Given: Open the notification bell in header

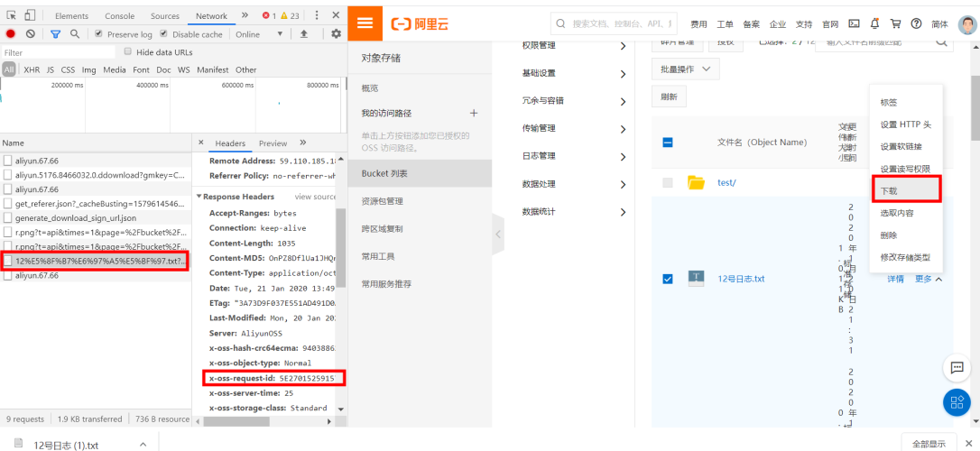Looking at the screenshot, I should tap(874, 23).
